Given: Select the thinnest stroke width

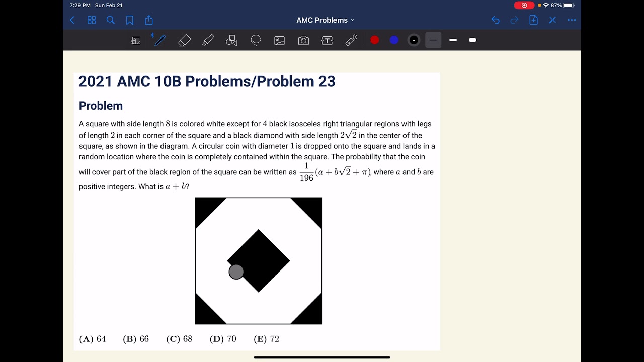Looking at the screenshot, I should (433, 40).
